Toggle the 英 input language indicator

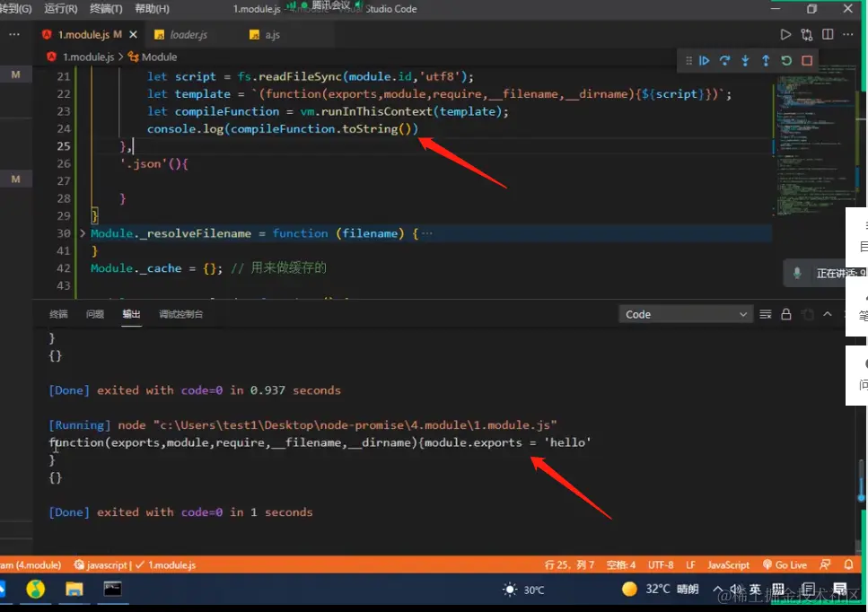755,590
